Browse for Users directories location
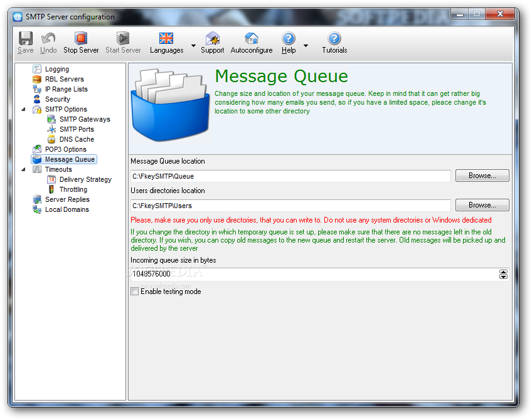Screen dimensions: 532x420 [482, 205]
